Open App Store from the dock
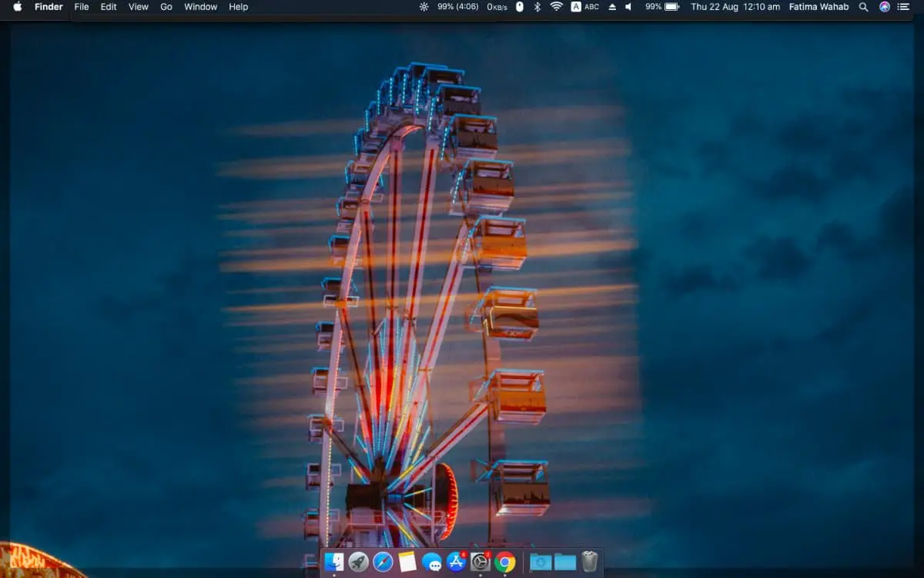 (x=456, y=562)
